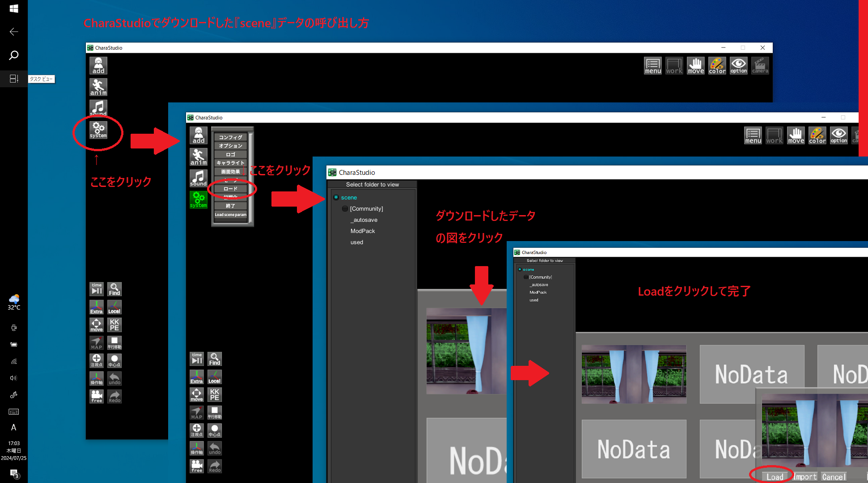Select the [Community] radio in large folder list
The width and height of the screenshot is (868, 483).
pos(345,208)
